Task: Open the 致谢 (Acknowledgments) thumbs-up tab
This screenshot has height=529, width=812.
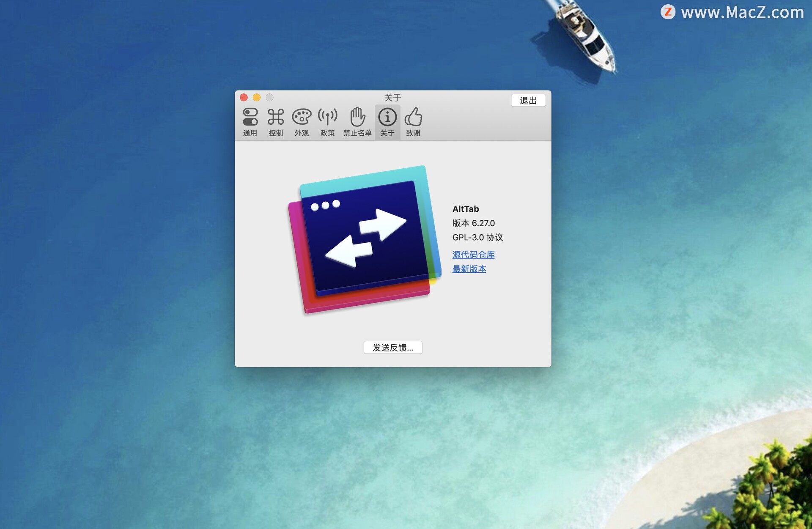Action: coord(413,122)
